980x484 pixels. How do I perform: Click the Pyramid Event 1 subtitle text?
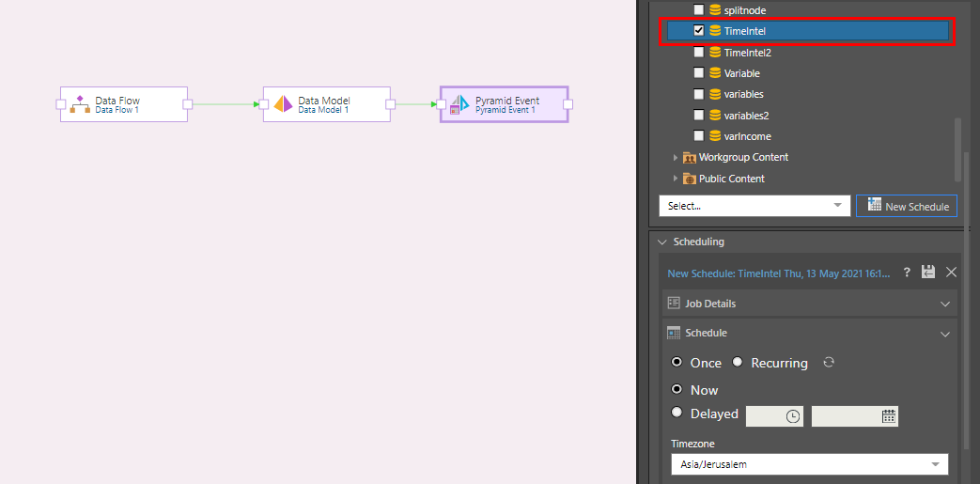[506, 110]
